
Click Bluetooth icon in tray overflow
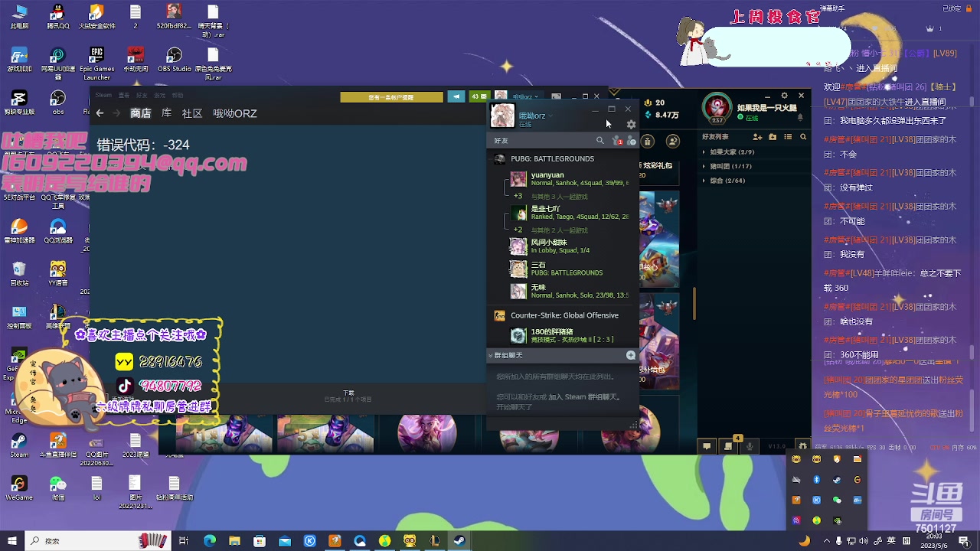pos(816,480)
